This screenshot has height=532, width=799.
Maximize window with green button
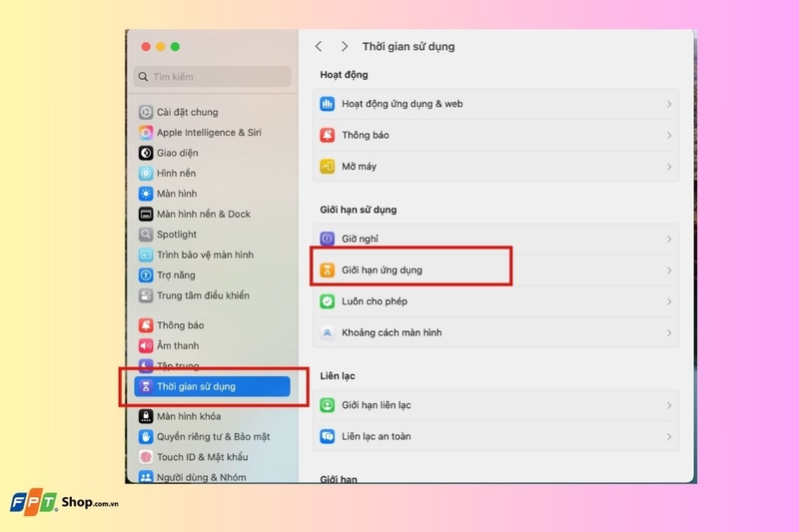[176, 47]
